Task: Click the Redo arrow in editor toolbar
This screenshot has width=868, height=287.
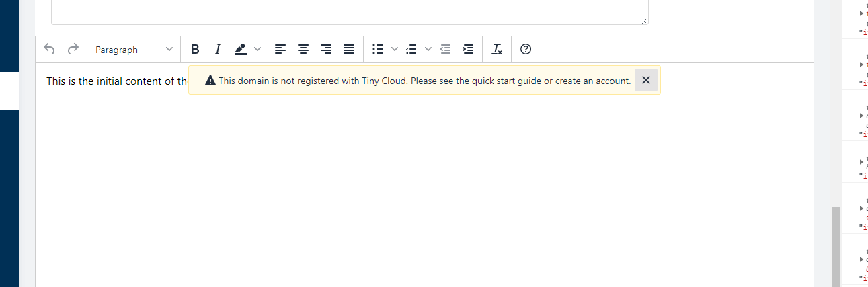Action: tap(73, 49)
